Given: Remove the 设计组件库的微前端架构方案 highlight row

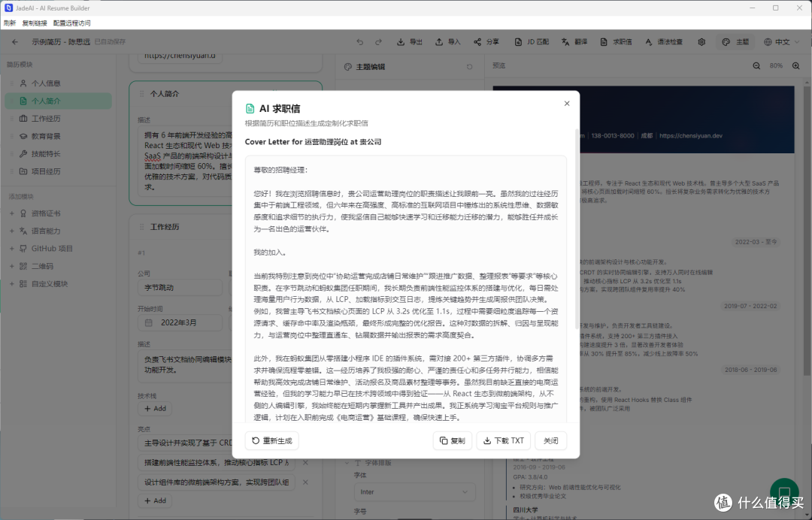Looking at the screenshot, I should point(305,482).
